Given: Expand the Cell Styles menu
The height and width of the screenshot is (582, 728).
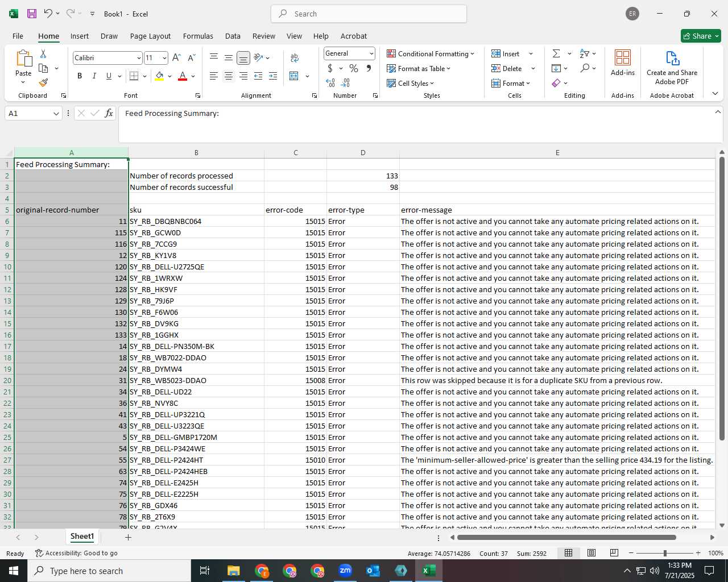Looking at the screenshot, I should (410, 83).
